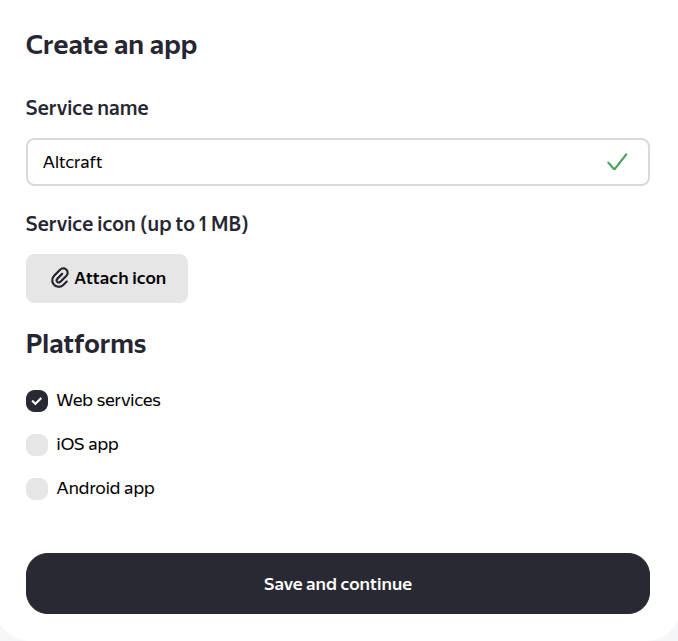Click the Service icon (up to 1 MB) label
Screen dimensions: 678x641
[x=137, y=224]
